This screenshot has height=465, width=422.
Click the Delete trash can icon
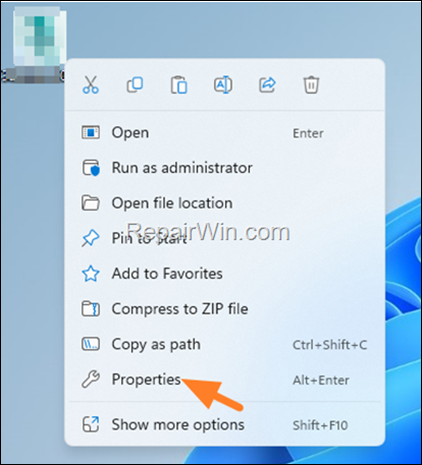click(x=311, y=85)
